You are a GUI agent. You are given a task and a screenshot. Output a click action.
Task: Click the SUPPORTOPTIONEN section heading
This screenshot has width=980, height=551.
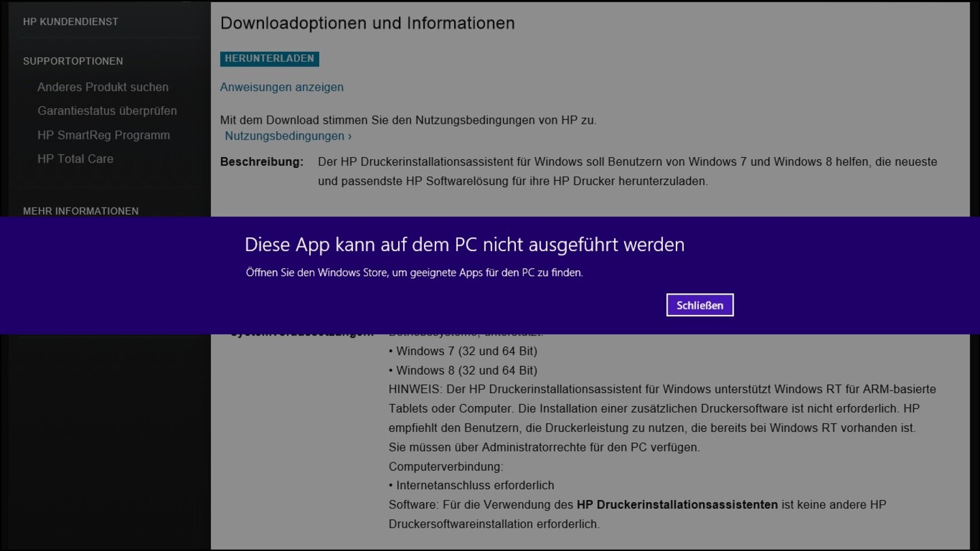point(73,61)
